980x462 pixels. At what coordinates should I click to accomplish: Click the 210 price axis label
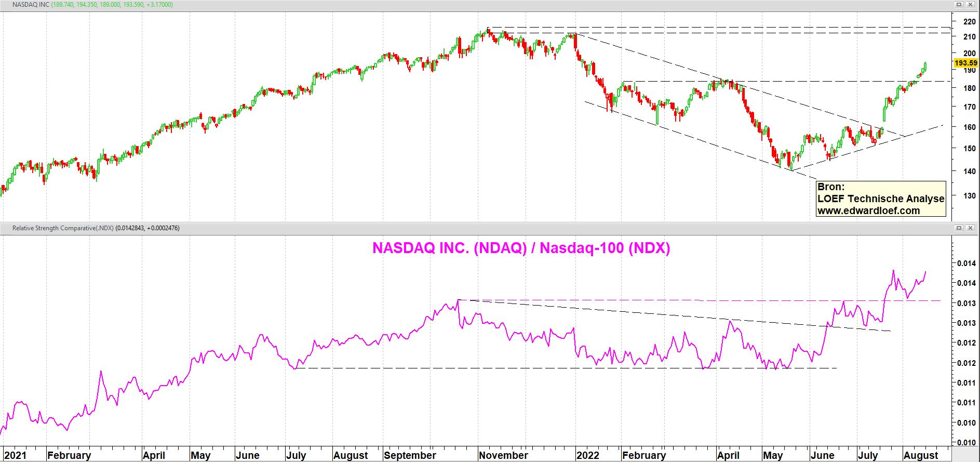(x=969, y=37)
